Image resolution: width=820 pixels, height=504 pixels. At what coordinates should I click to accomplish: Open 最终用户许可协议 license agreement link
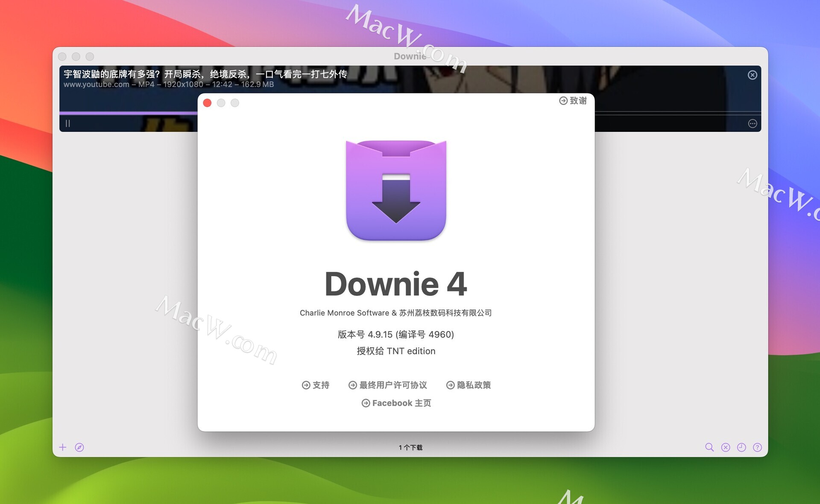pos(388,385)
